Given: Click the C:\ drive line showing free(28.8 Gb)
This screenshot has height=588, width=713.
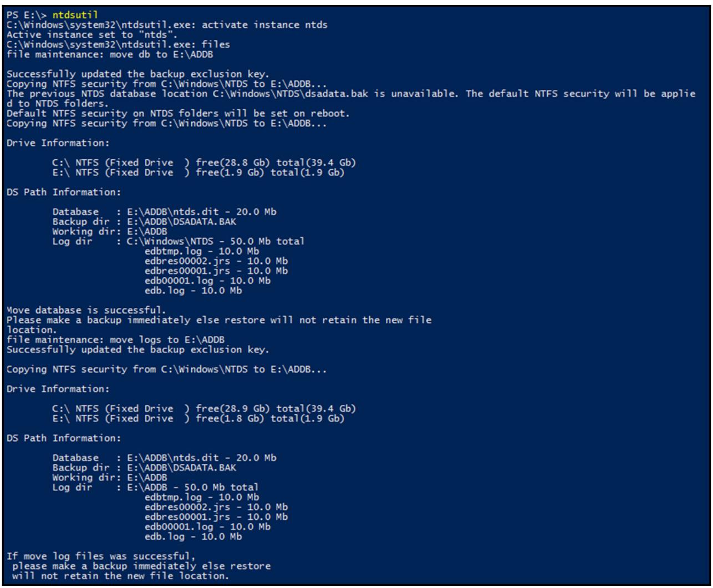Looking at the screenshot, I should 204,163.
